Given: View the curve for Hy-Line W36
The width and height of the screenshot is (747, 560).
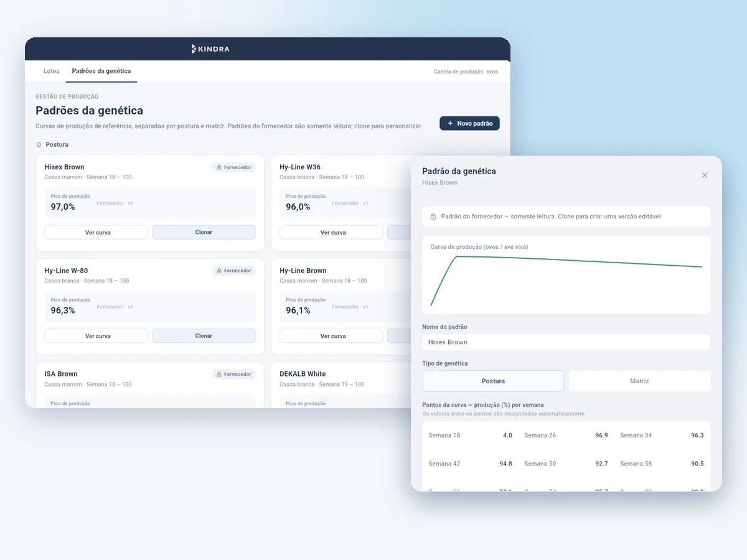Looking at the screenshot, I should (x=331, y=232).
